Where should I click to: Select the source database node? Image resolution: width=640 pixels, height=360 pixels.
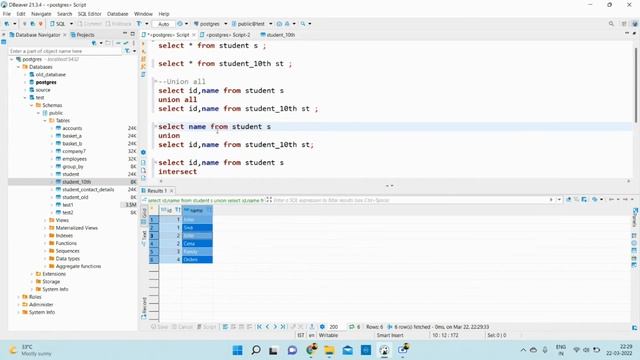(x=40, y=90)
